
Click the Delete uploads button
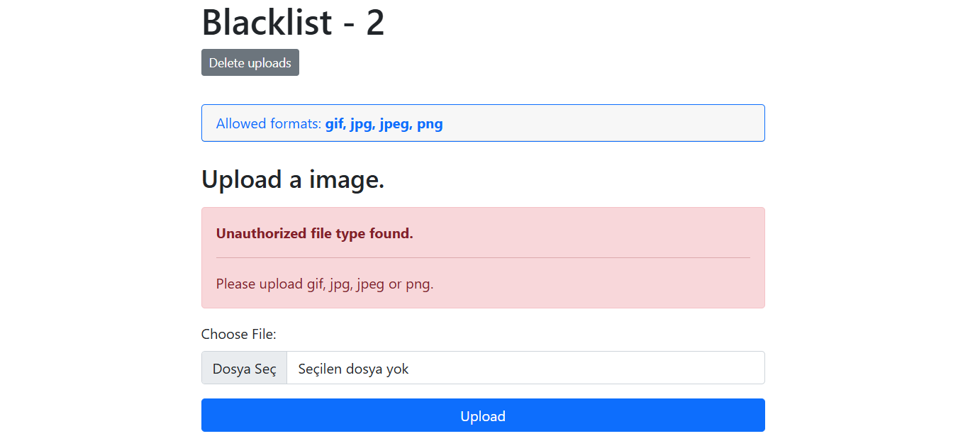pyautogui.click(x=250, y=62)
